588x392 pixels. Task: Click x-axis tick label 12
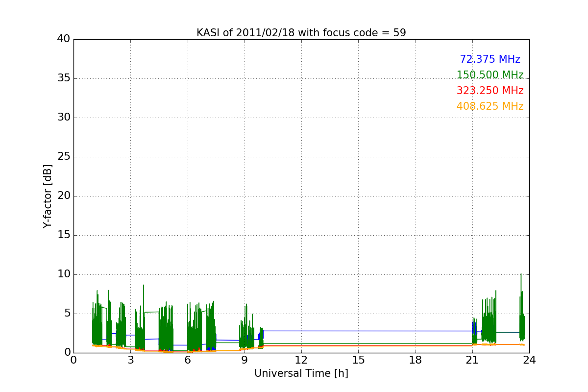point(301,360)
